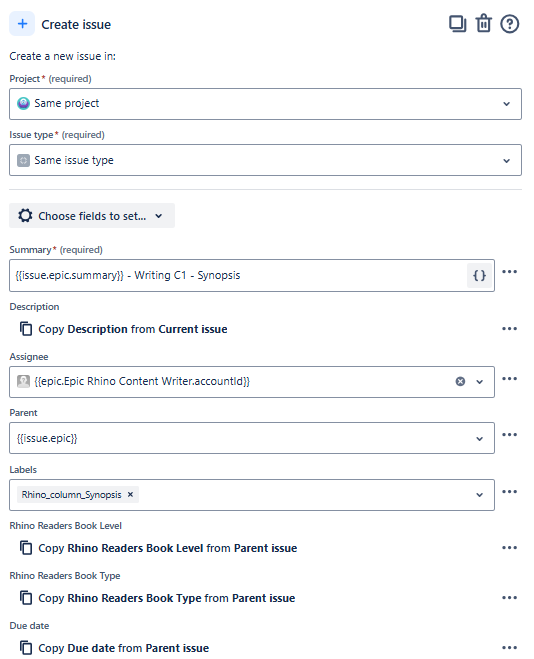Screen dimensions: 534x659
Task: Open more options for Assignee field
Action: (x=510, y=379)
